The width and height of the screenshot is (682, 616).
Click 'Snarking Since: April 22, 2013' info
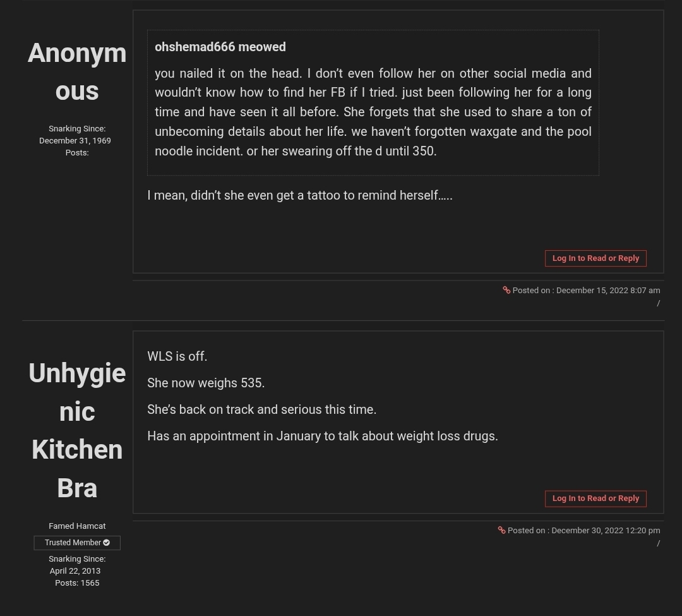coord(77,565)
